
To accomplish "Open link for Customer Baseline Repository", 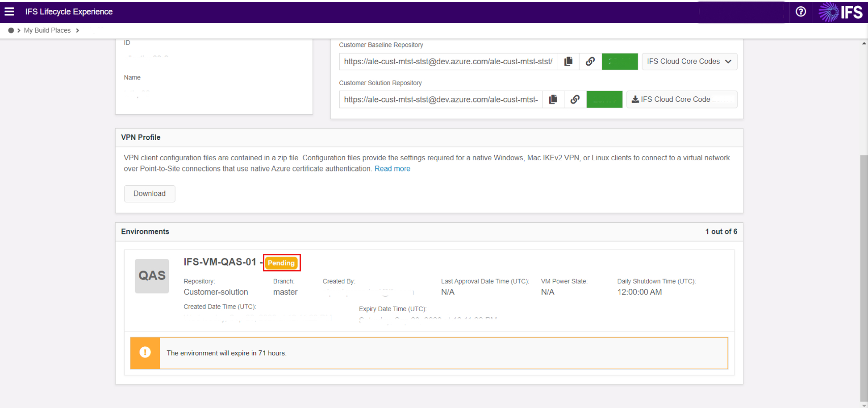I will point(590,62).
